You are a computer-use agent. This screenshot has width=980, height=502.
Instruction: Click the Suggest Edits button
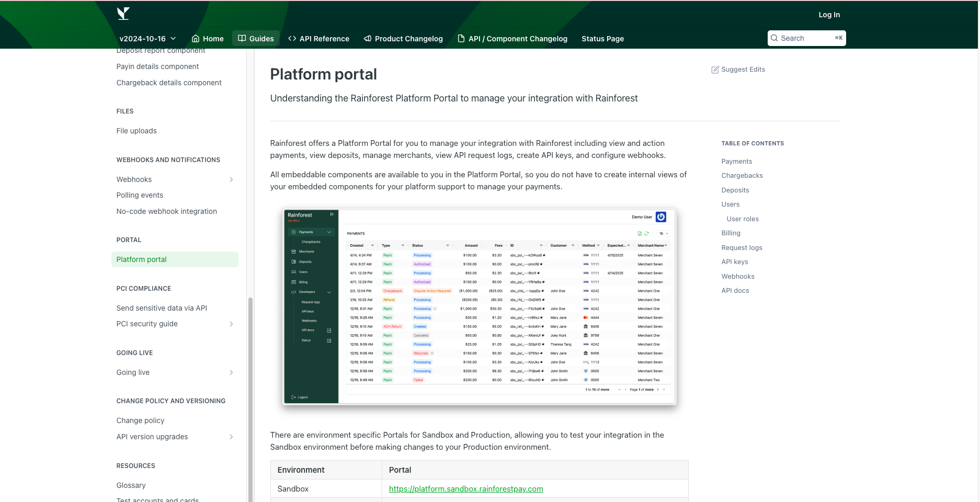pyautogui.click(x=738, y=69)
